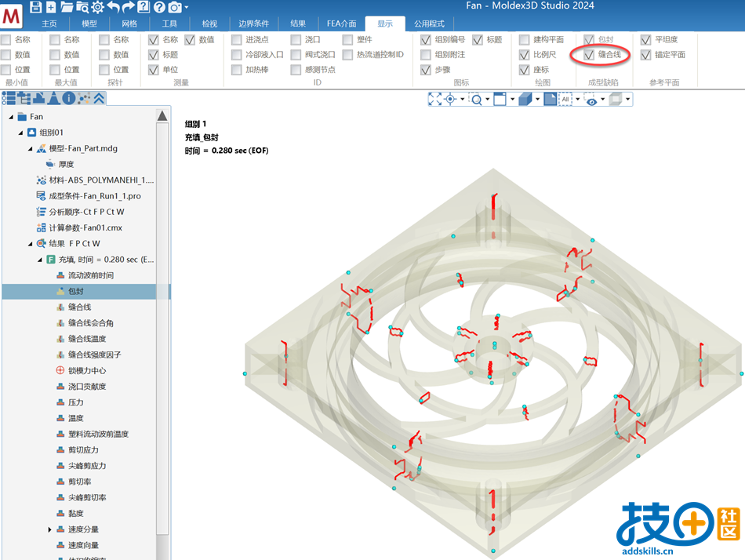The image size is (745, 560).
Task: Click the 'All' selection filter icon
Action: coord(565,100)
